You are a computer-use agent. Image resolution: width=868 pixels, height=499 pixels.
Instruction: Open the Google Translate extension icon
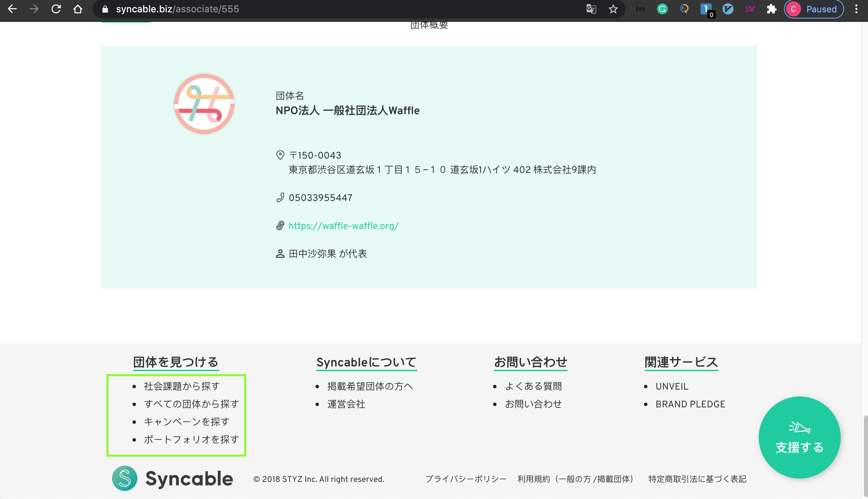coord(591,9)
